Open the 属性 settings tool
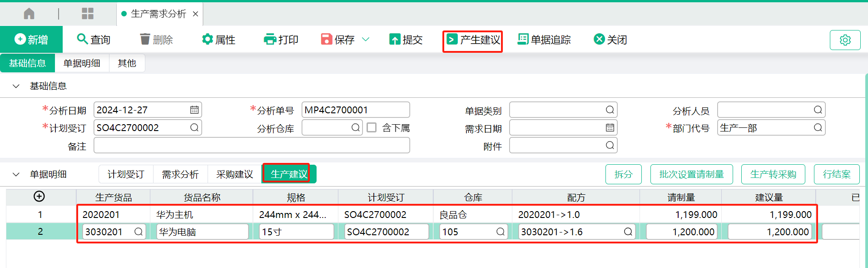868x268 pixels. [x=218, y=40]
